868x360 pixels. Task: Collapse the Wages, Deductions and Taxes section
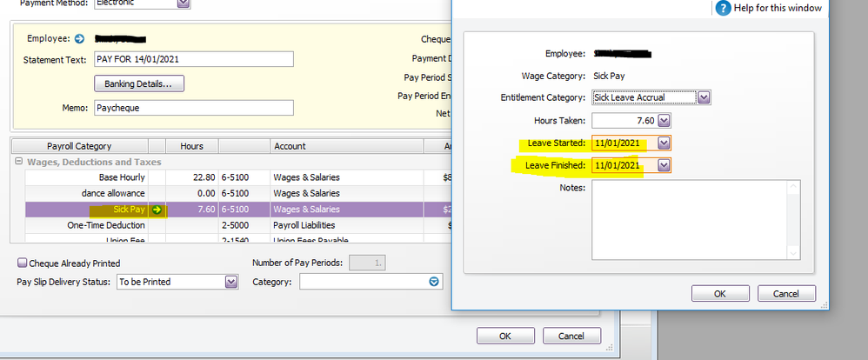pyautogui.click(x=18, y=162)
